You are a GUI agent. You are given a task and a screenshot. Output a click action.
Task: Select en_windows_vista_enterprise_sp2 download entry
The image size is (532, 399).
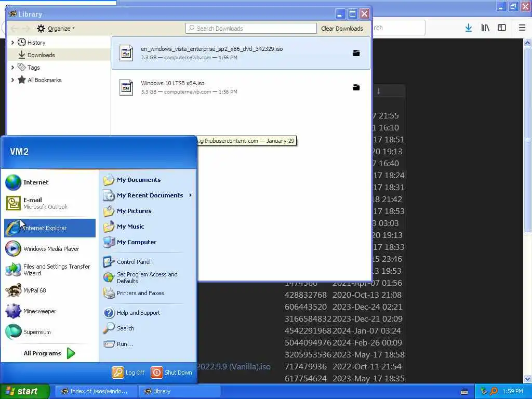pyautogui.click(x=241, y=53)
